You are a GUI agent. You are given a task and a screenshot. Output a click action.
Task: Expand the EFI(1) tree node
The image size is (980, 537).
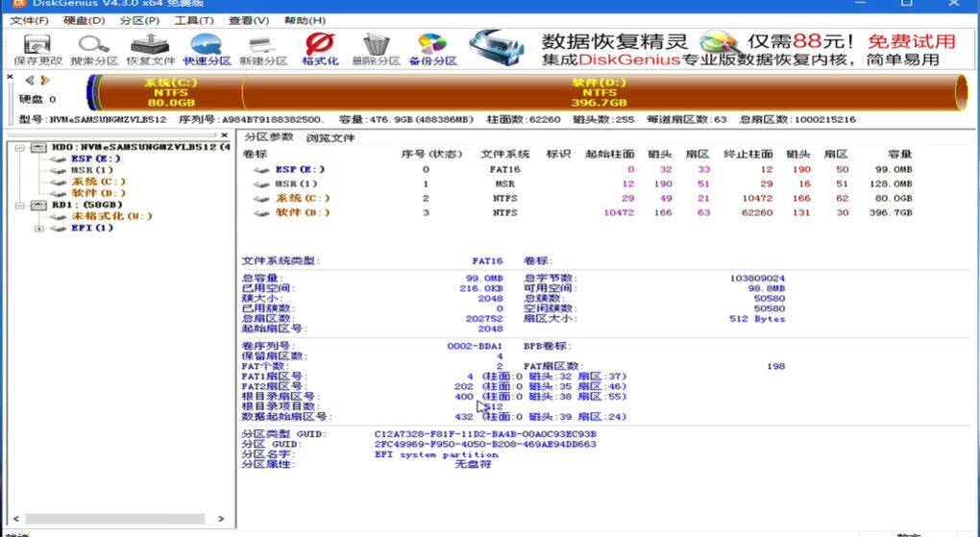[x=38, y=229]
